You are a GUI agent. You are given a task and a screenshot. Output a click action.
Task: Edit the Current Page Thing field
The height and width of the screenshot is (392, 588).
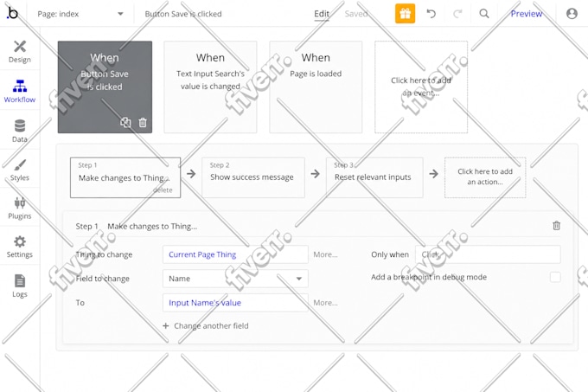click(235, 254)
